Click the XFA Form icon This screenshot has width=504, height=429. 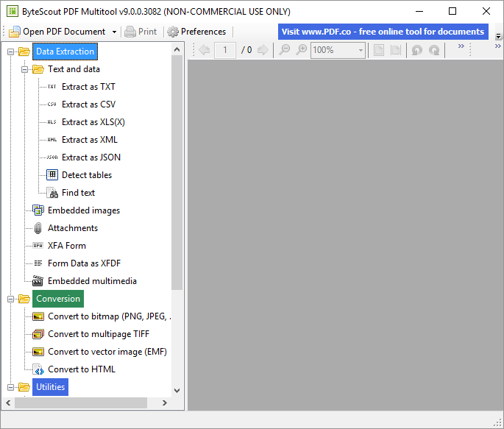pos(38,246)
